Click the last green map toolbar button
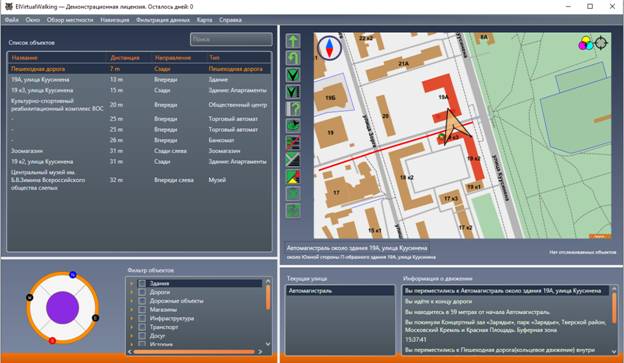 (x=293, y=211)
